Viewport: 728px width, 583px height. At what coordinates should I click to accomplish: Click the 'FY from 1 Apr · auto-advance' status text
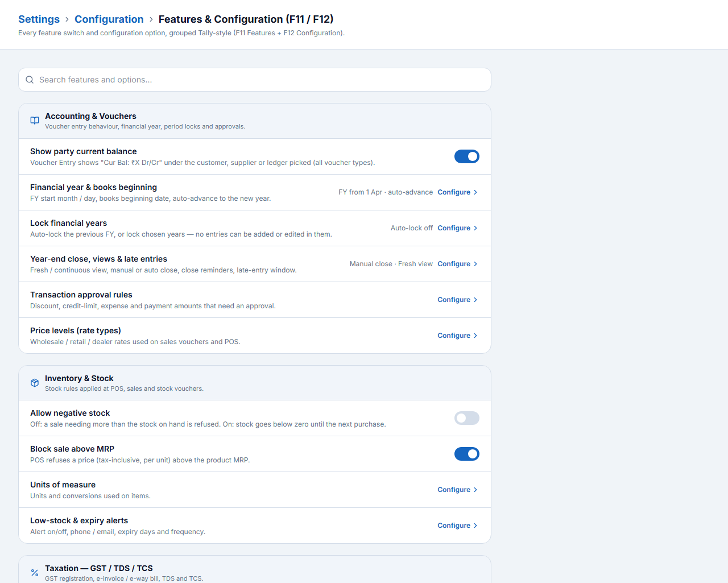pyautogui.click(x=386, y=192)
